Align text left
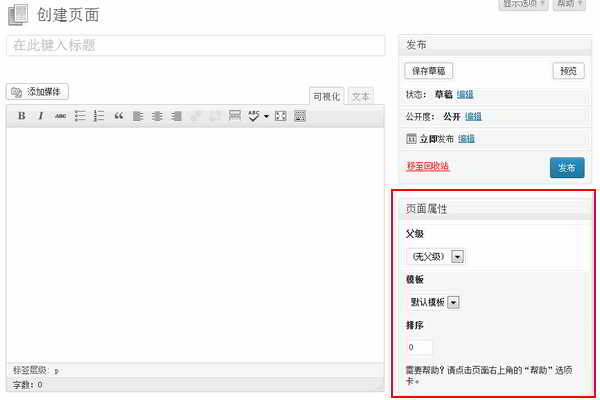 (138, 116)
